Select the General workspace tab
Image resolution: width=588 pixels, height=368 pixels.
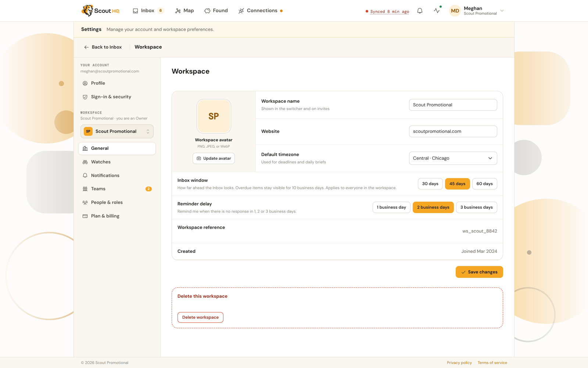click(117, 148)
